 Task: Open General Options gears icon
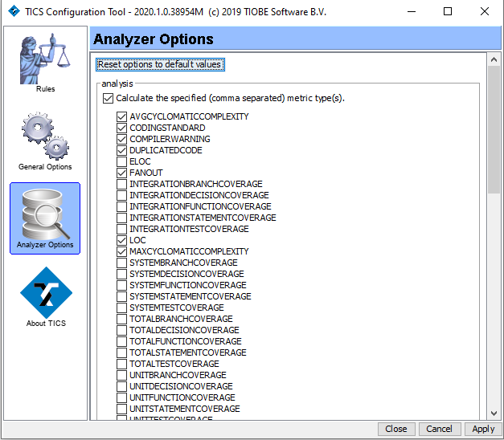[x=45, y=136]
